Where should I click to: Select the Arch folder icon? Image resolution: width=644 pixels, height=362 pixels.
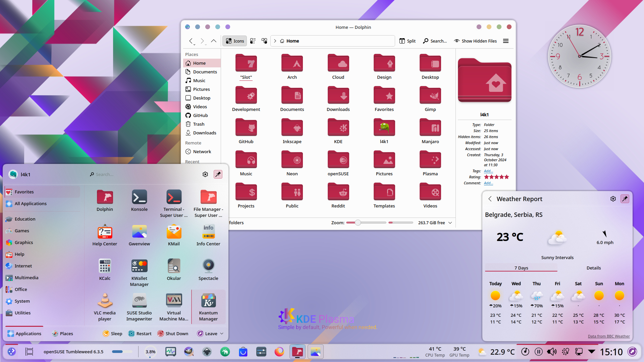[292, 63]
